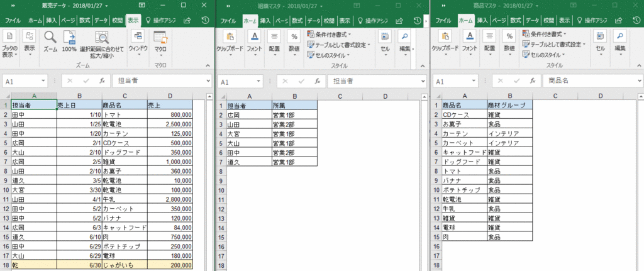Screen dimensions: 644x271
Task: Open ウィンドウ group in 販売データ ribbon
Action: point(138,43)
